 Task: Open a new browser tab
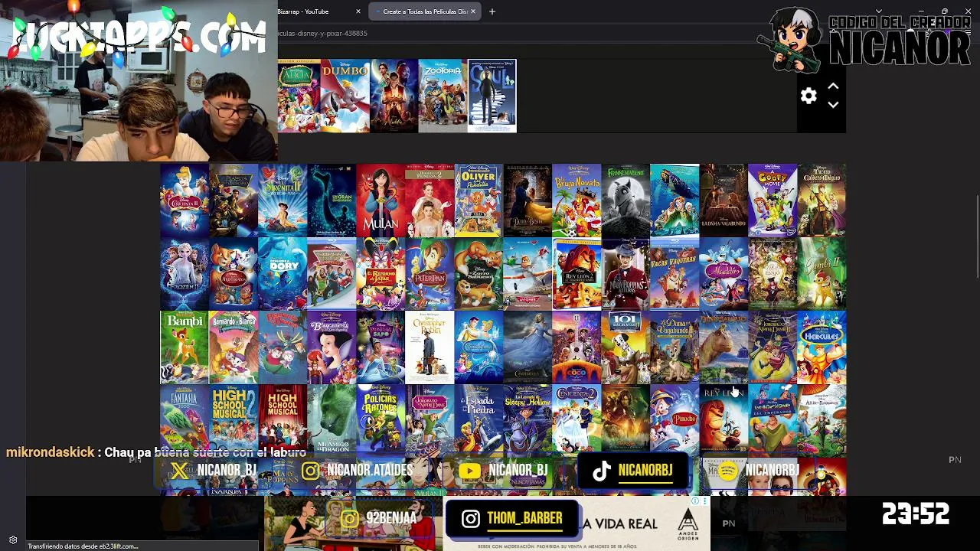(492, 11)
